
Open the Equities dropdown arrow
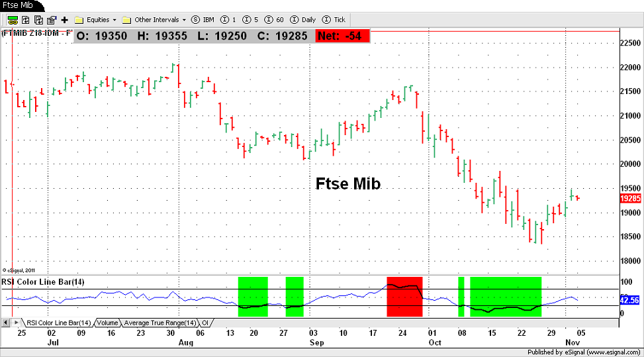(115, 20)
